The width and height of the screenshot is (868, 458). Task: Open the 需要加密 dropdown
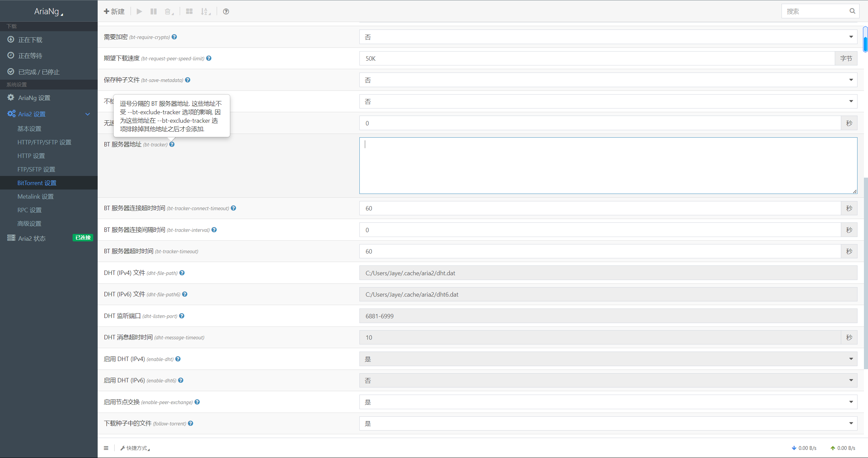pos(608,37)
